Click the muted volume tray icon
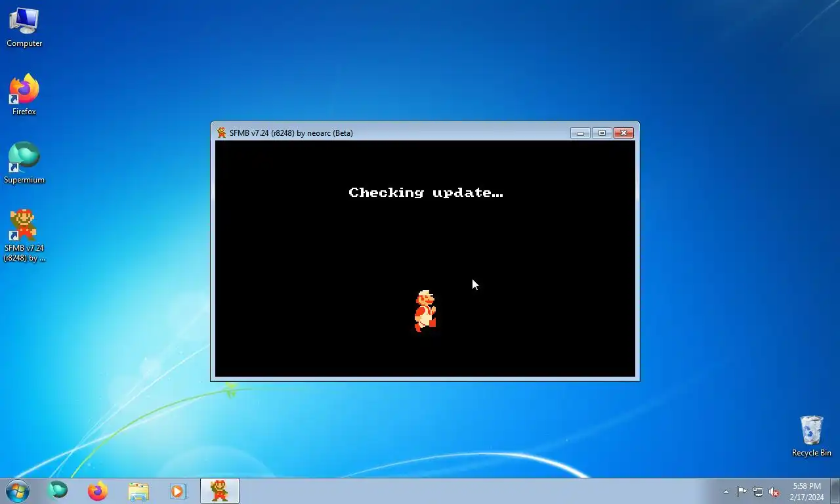The width and height of the screenshot is (840, 504). pos(774,492)
